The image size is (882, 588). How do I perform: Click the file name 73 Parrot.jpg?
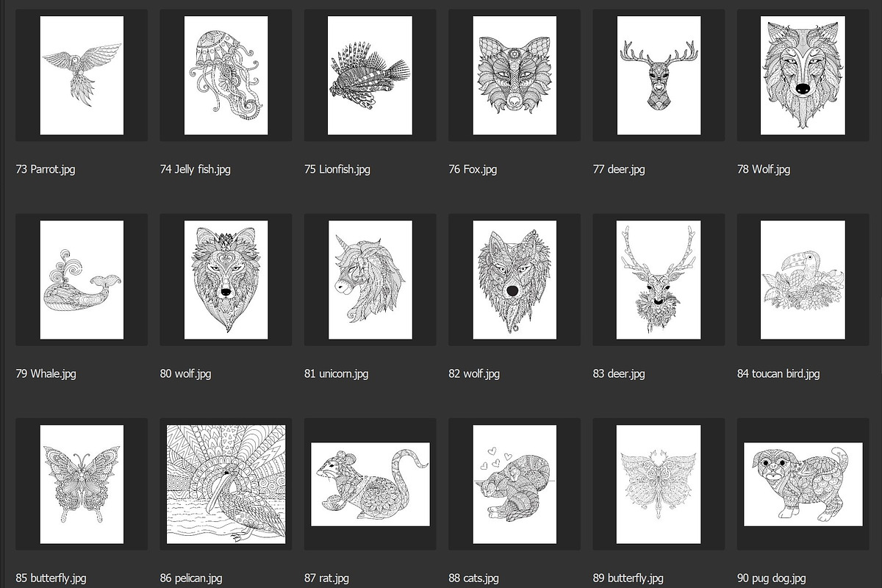pyautogui.click(x=46, y=170)
